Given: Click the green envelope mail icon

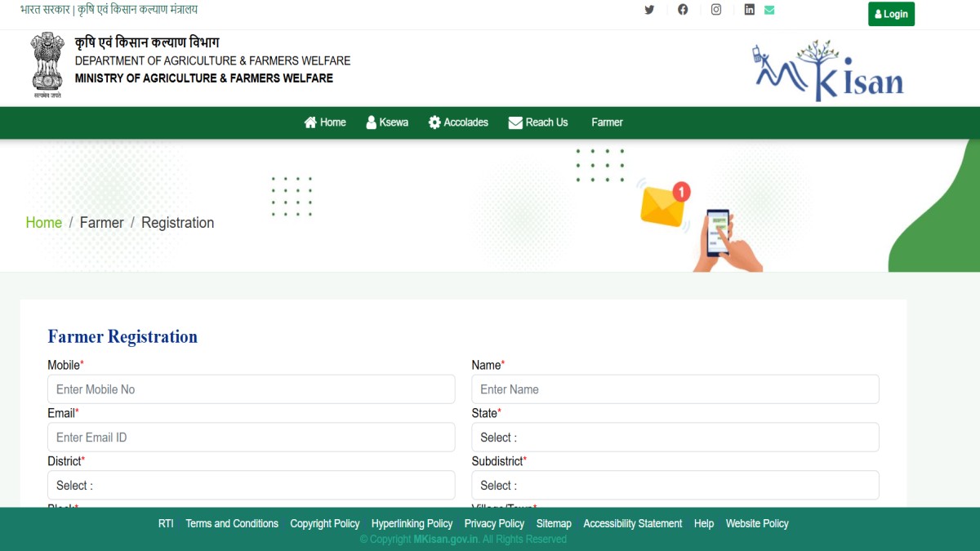Looking at the screenshot, I should (769, 10).
